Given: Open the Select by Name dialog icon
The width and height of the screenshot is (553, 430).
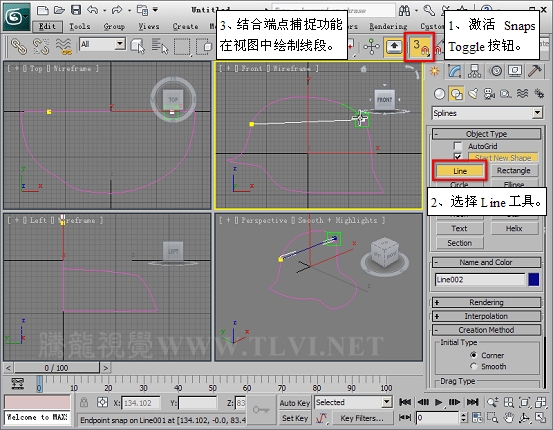Looking at the screenshot, I should pos(160,47).
